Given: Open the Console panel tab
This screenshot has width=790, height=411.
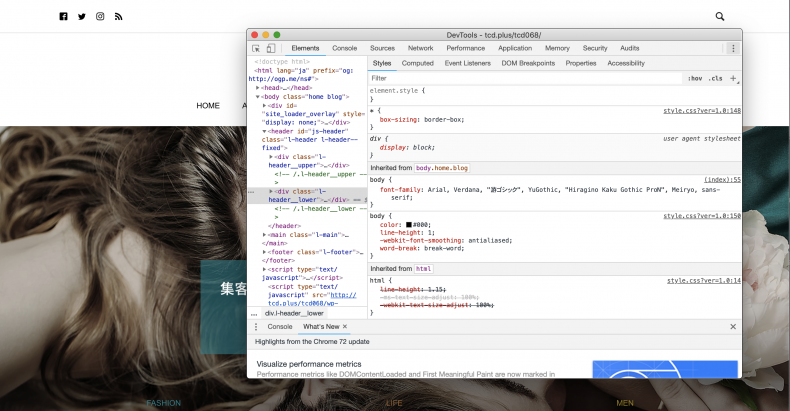Looking at the screenshot, I should tap(345, 48).
